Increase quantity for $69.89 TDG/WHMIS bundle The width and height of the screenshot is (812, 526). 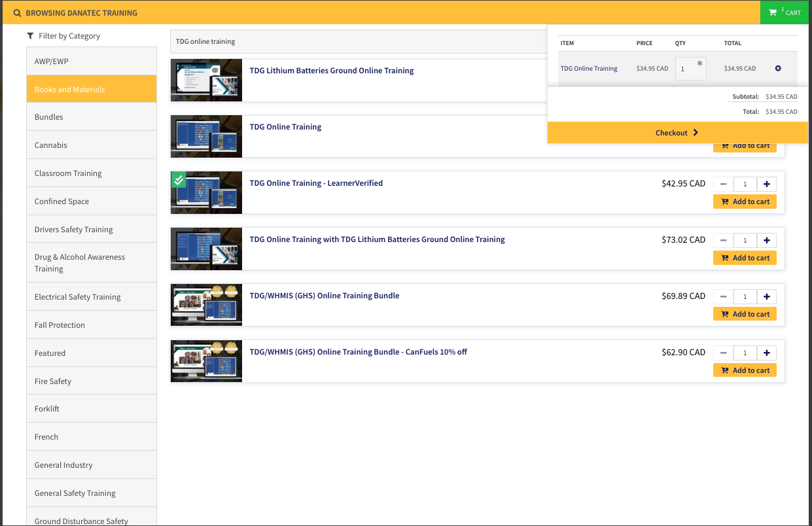pyautogui.click(x=767, y=296)
